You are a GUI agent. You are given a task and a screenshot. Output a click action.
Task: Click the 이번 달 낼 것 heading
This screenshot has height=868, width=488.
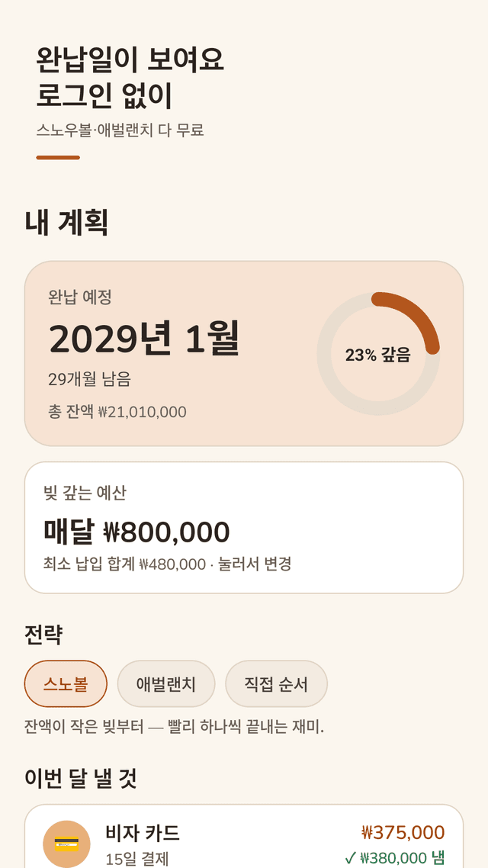[x=81, y=779]
